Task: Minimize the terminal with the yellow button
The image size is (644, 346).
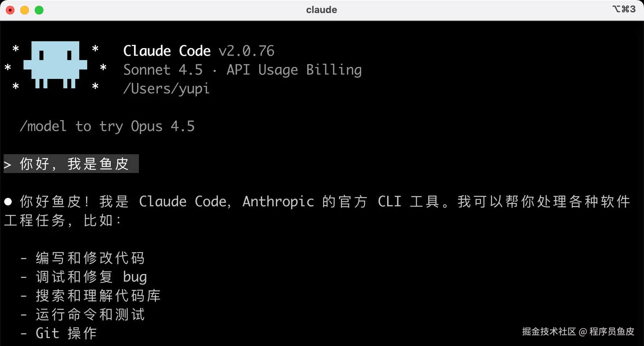Action: click(25, 10)
